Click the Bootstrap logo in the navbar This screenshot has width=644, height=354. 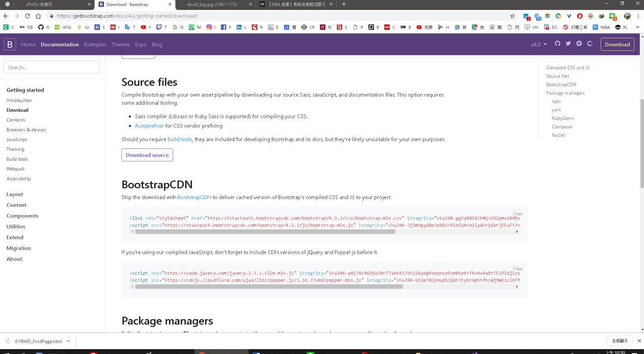[x=10, y=44]
